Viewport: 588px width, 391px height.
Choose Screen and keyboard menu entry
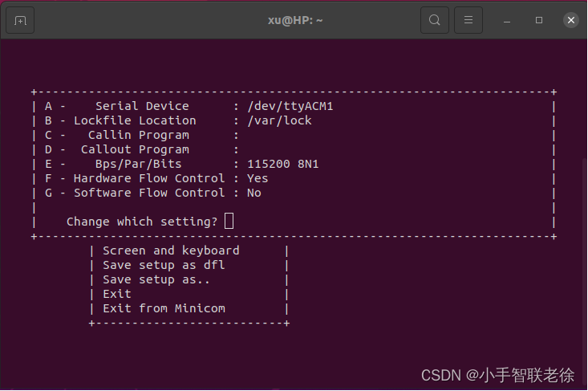(171, 250)
